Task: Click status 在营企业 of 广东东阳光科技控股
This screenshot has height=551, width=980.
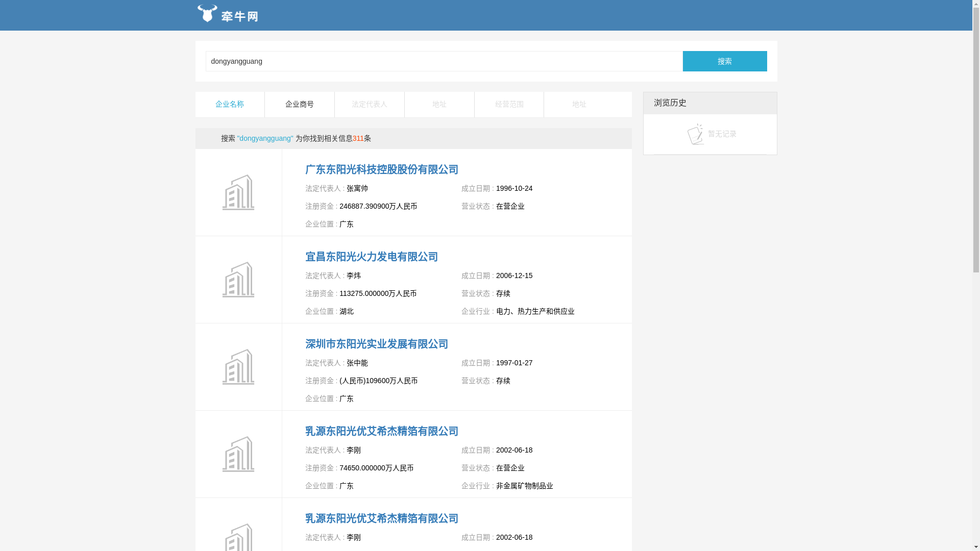Action: (510, 206)
